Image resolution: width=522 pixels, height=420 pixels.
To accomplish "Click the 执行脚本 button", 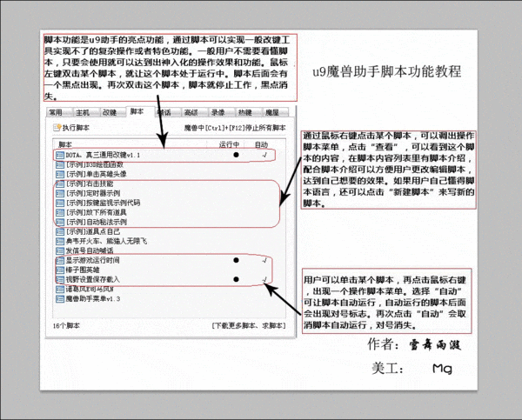I will 71,128.
